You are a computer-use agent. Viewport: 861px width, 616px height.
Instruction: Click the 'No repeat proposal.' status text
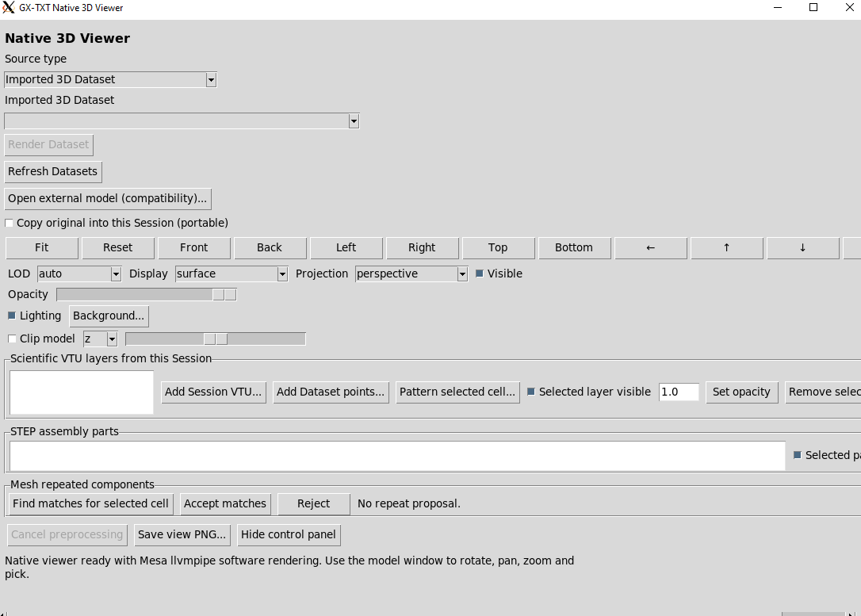tap(409, 503)
